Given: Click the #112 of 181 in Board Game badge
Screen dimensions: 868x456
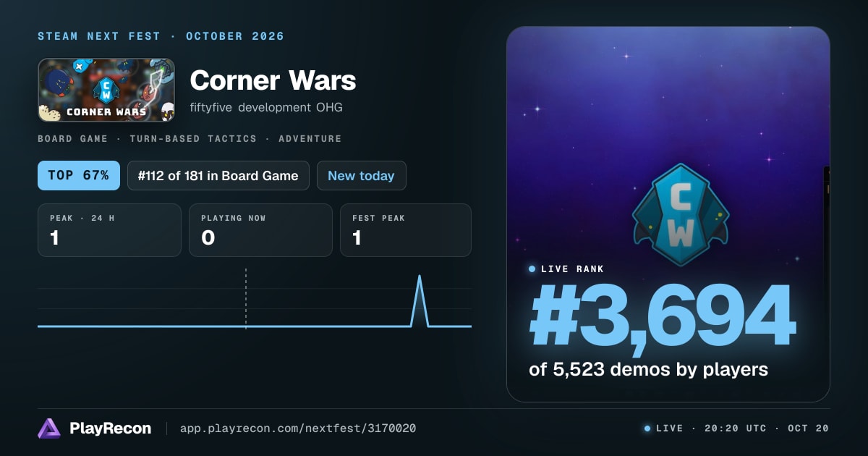Looking at the screenshot, I should [x=218, y=176].
